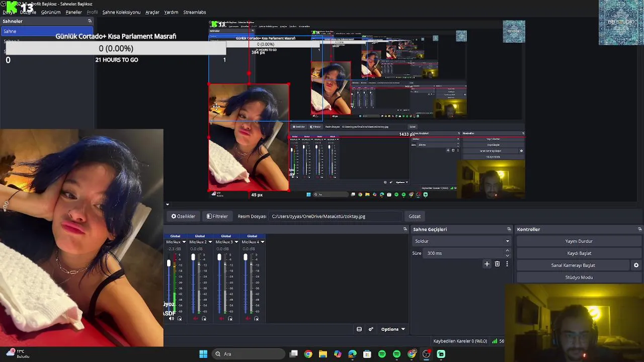Open transition properties three-dot menu
The height and width of the screenshot is (362, 644).
click(x=507, y=264)
